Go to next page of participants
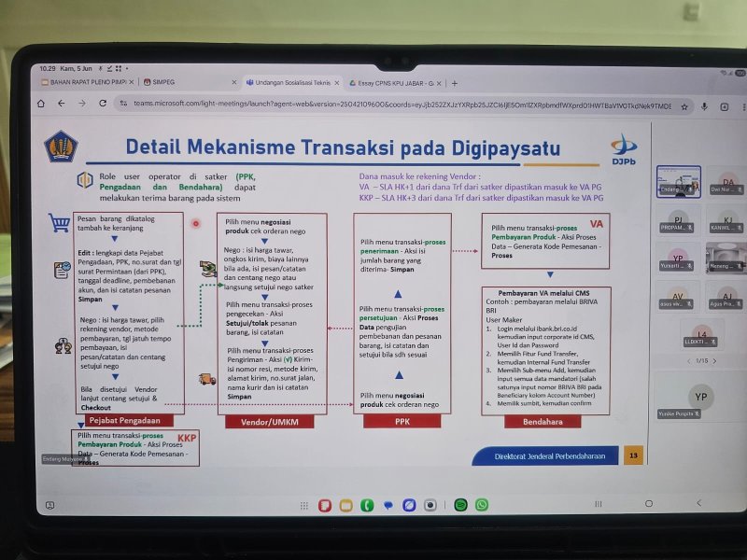The height and width of the screenshot is (560, 747). 715,361
